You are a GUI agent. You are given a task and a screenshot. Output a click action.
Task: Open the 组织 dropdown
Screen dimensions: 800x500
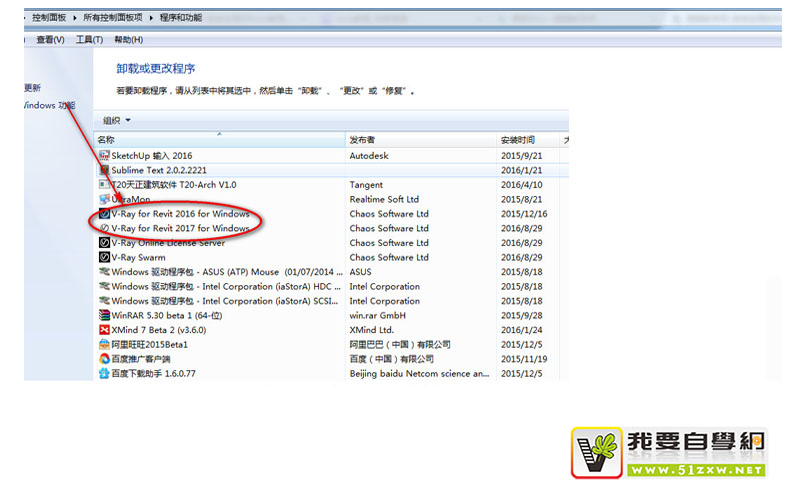tap(117, 120)
